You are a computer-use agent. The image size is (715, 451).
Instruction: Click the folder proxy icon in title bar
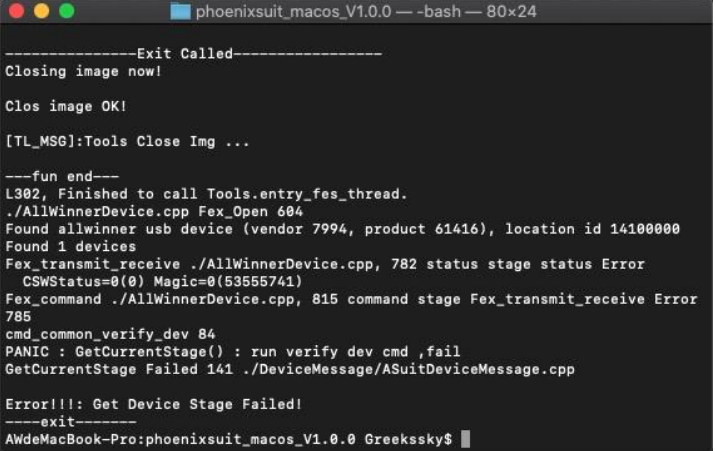tap(181, 13)
